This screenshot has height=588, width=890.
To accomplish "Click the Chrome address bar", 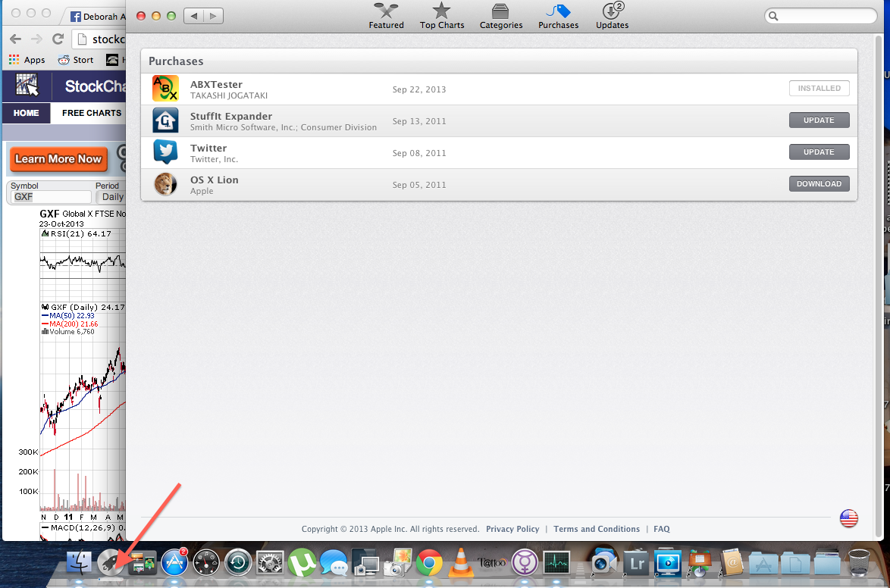I will pyautogui.click(x=100, y=39).
